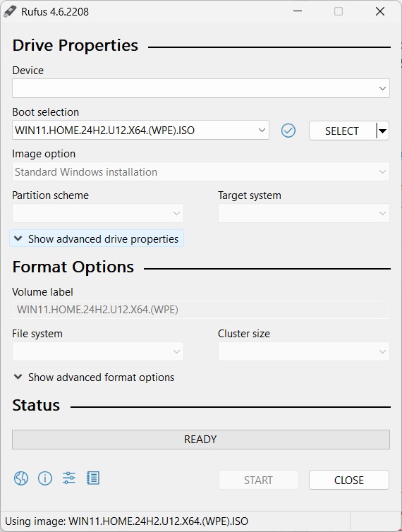This screenshot has height=532, width=402.
Task: Close Rufus with title bar X
Action: (x=380, y=11)
